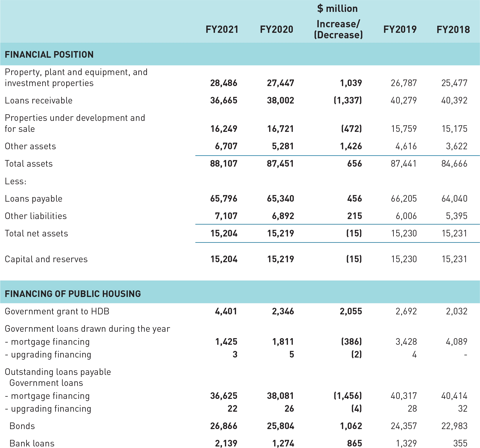Select the FY2020 column header
Viewport: 480px width, 448px height.
(x=277, y=29)
